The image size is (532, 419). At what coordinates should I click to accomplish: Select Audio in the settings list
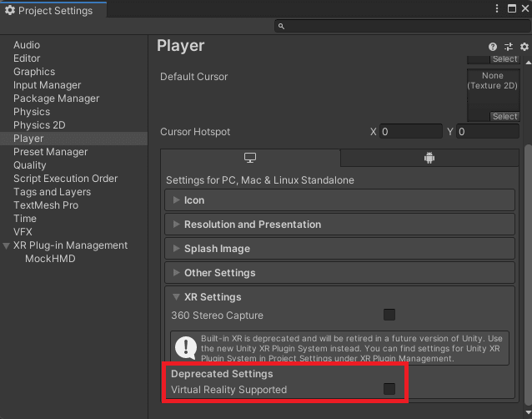(27, 45)
